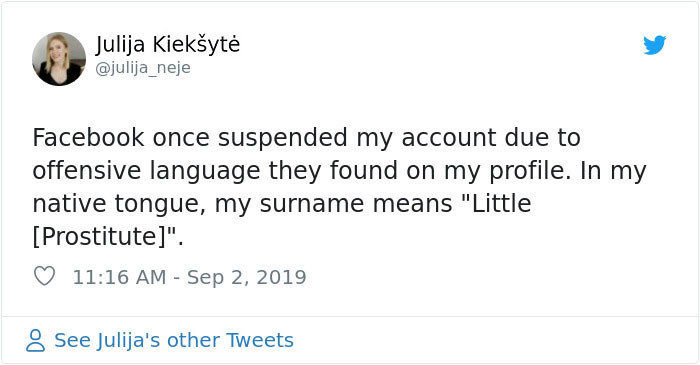Viewport: 700px width, 365px height.
Task: Open the 11:16 AM - Sep 2, 2019 timestamp
Action: 189,277
